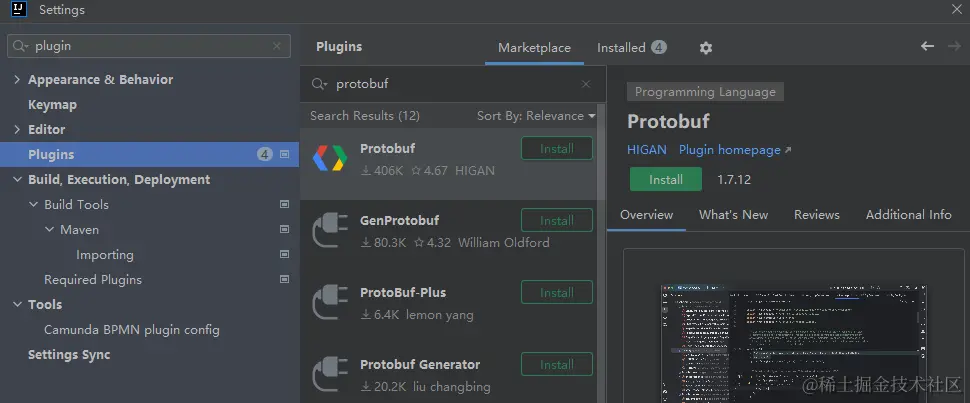Image resolution: width=970 pixels, height=403 pixels.
Task: Click the Programming Language tag
Action: coord(705,92)
